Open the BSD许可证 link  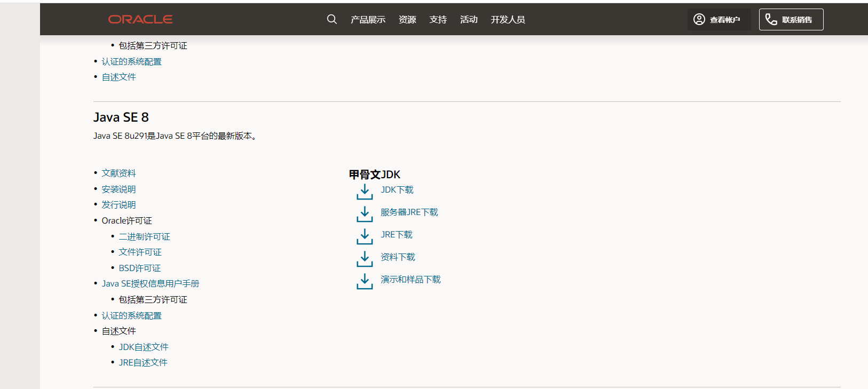click(140, 268)
